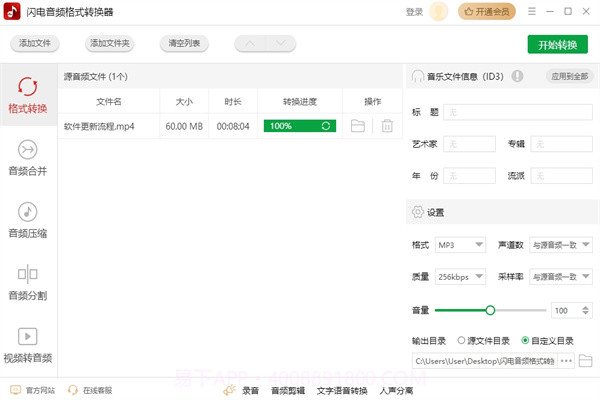Open output folder icon in file row
The height and width of the screenshot is (400, 600).
tap(358, 126)
